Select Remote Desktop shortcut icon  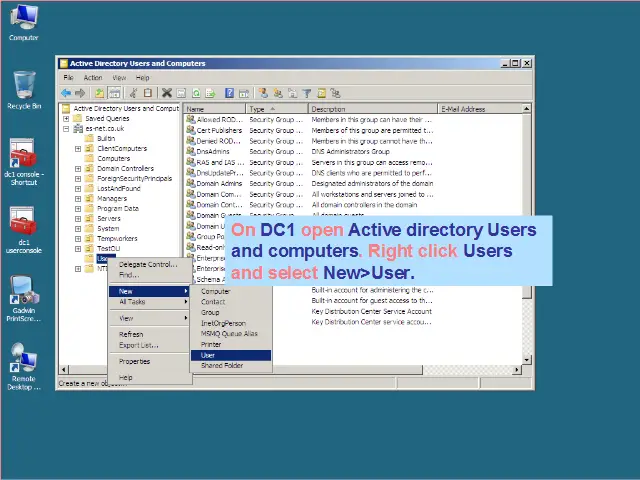point(24,367)
